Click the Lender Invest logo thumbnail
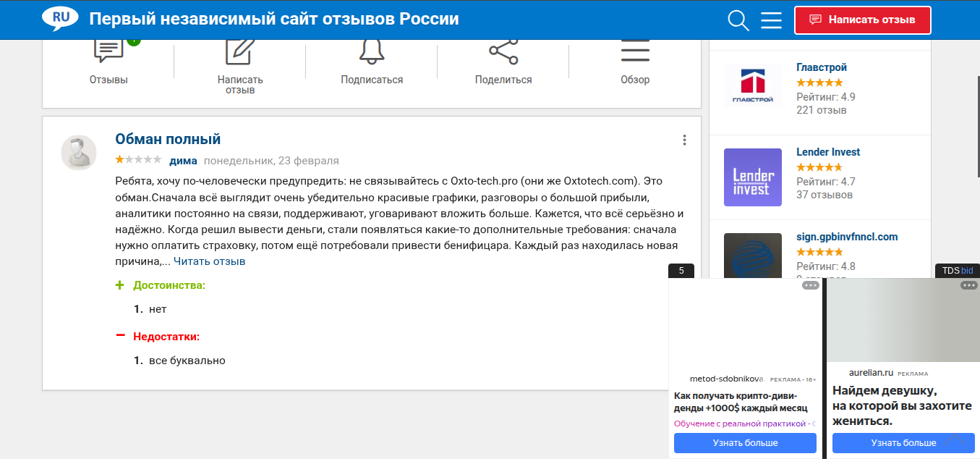The image size is (980, 459). coord(753,177)
